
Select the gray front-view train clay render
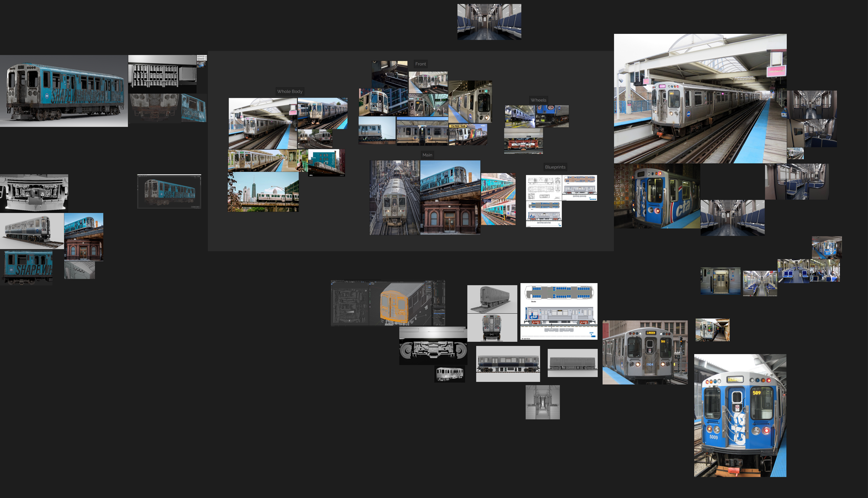pos(492,328)
